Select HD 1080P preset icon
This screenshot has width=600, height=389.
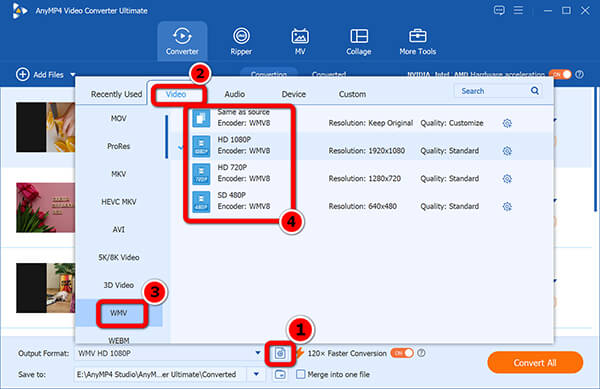coord(201,146)
